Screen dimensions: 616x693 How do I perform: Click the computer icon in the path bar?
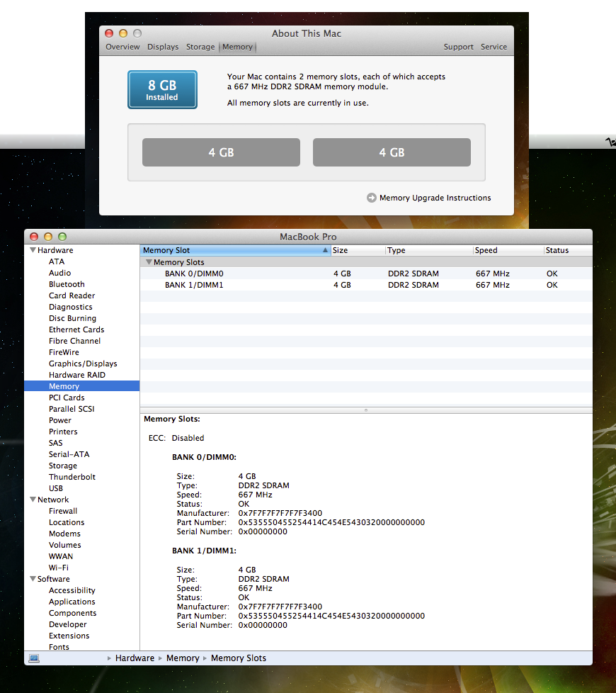pos(34,658)
